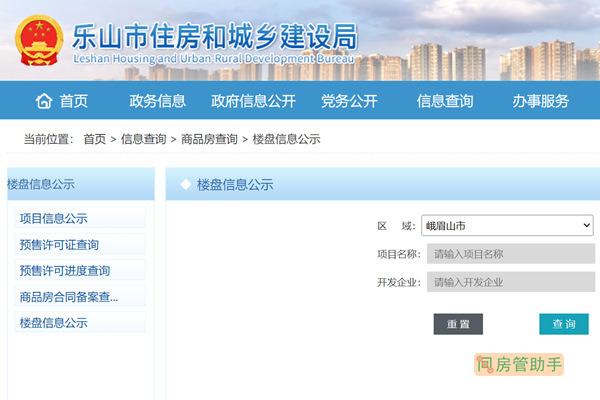The width and height of the screenshot is (600, 400).
Task: Click 首页 breadcrumb link
Action: coord(95,139)
